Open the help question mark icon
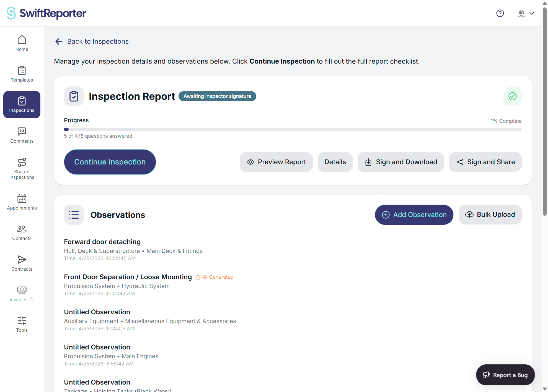 coord(500,13)
